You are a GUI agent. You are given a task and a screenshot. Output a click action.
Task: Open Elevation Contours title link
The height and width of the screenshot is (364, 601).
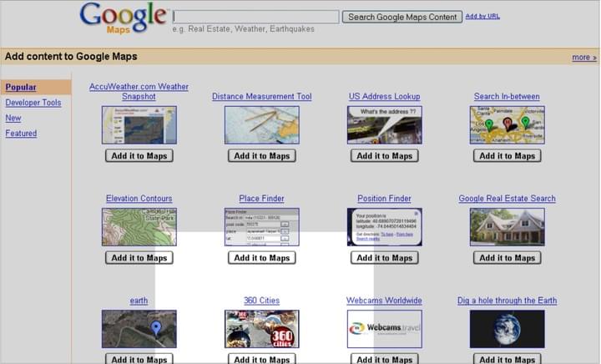point(139,199)
